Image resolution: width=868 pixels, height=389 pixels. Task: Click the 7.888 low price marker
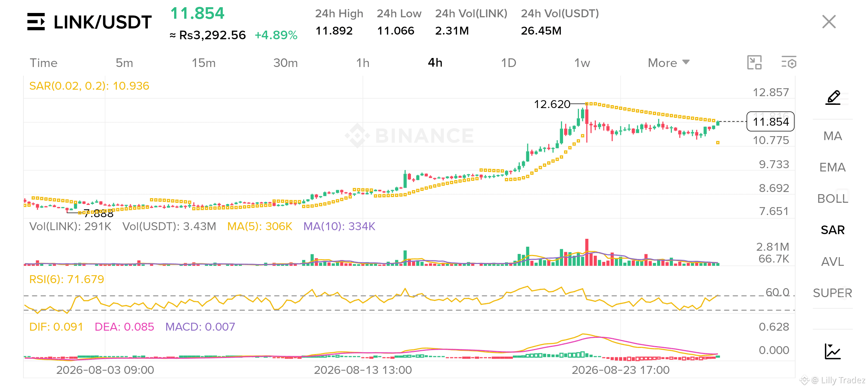point(99,214)
